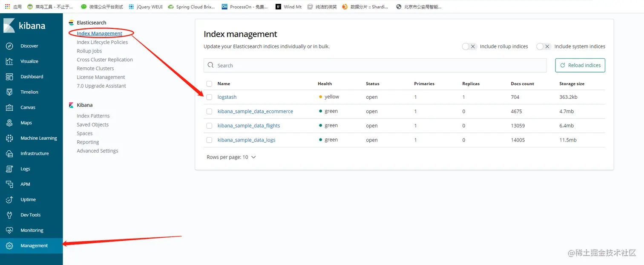Open Canvas via its icon
Viewport: 644px width, 265px height.
pos(9,107)
